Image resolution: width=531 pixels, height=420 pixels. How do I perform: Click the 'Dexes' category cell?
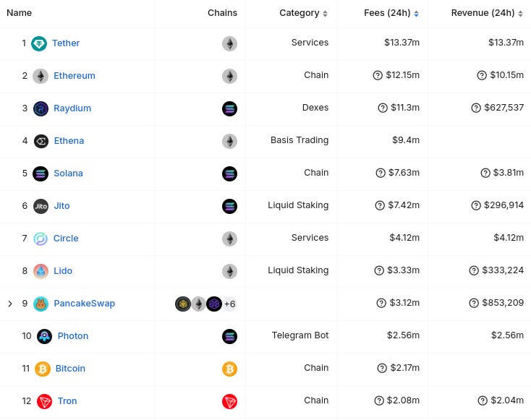315,108
